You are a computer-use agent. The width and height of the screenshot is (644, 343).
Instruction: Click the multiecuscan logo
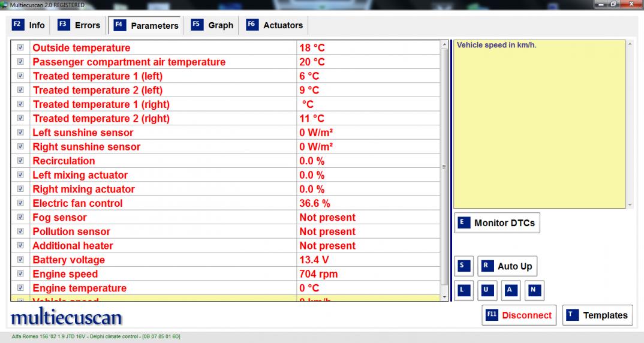tap(66, 317)
